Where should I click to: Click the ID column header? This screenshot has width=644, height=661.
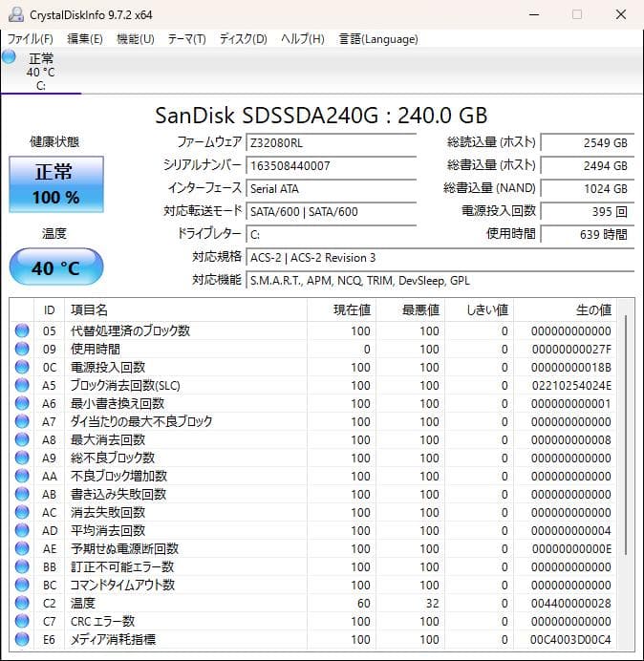50,310
